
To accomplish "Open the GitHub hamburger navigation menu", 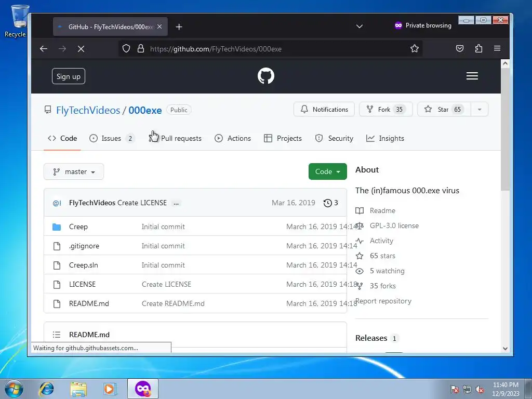I will click(472, 76).
